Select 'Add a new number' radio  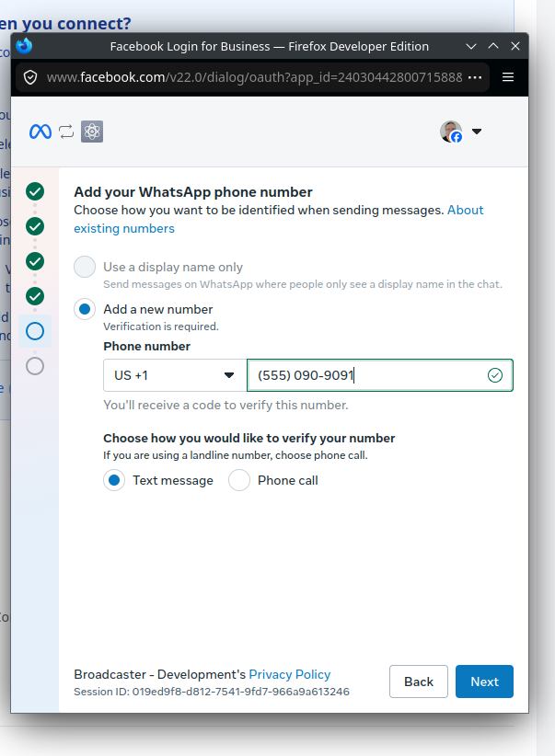coord(85,309)
